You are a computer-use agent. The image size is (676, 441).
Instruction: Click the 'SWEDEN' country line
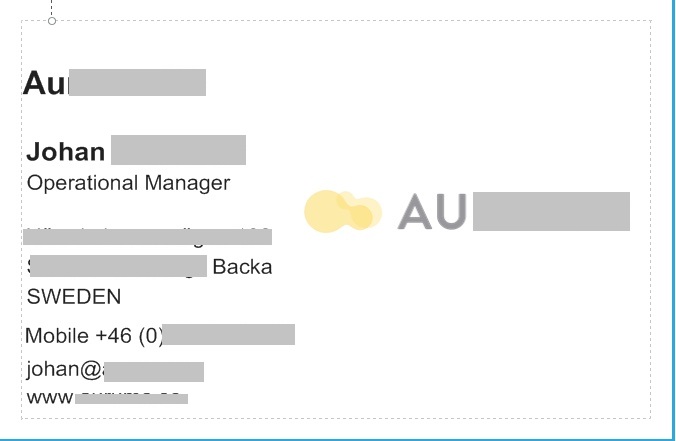pyautogui.click(x=74, y=297)
